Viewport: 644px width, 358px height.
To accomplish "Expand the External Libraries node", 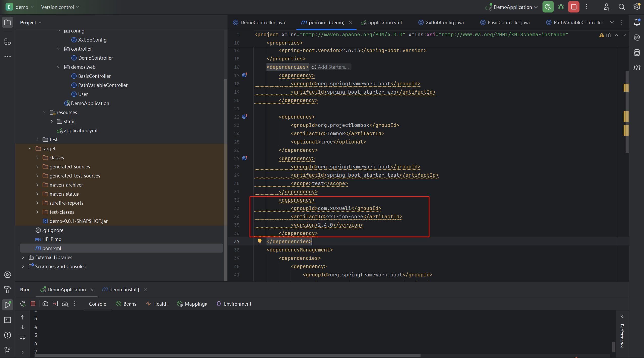I will [x=23, y=257].
